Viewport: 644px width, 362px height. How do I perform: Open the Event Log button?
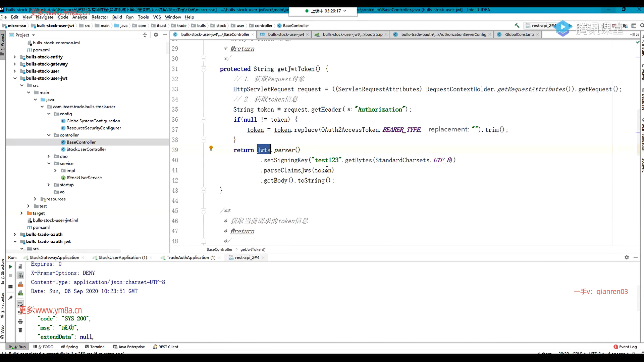tap(625, 347)
